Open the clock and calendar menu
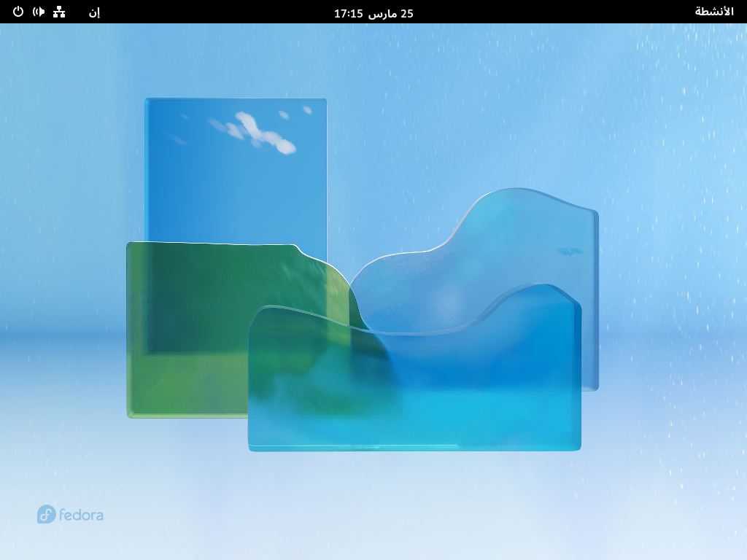Viewport: 747px width, 560px height. point(373,13)
